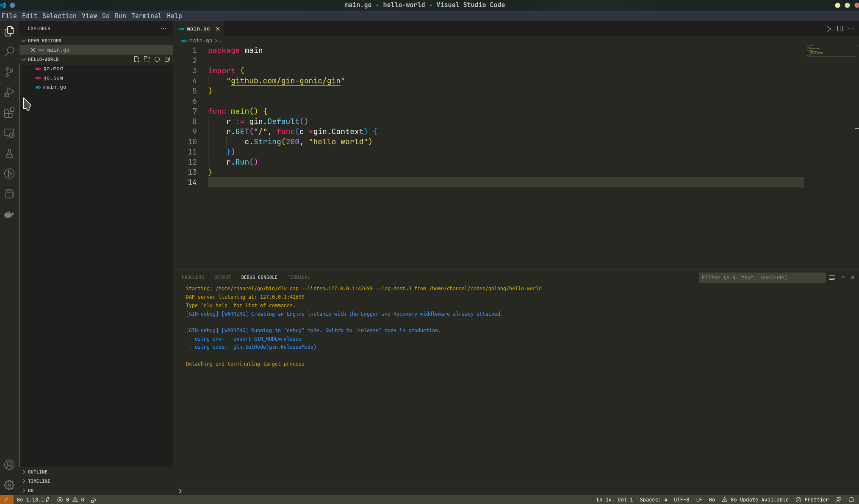This screenshot has width=859, height=504.
Task: Open the Testing flask icon
Action: click(x=9, y=153)
